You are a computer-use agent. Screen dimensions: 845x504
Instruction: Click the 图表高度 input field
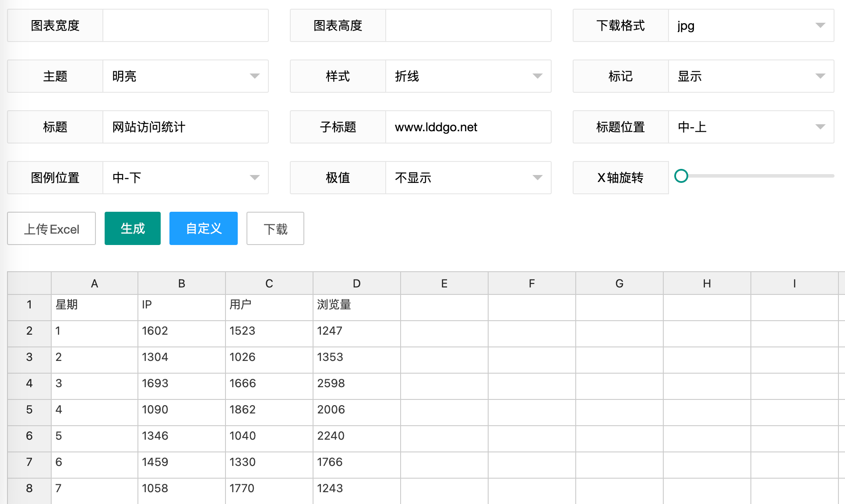pyautogui.click(x=468, y=25)
